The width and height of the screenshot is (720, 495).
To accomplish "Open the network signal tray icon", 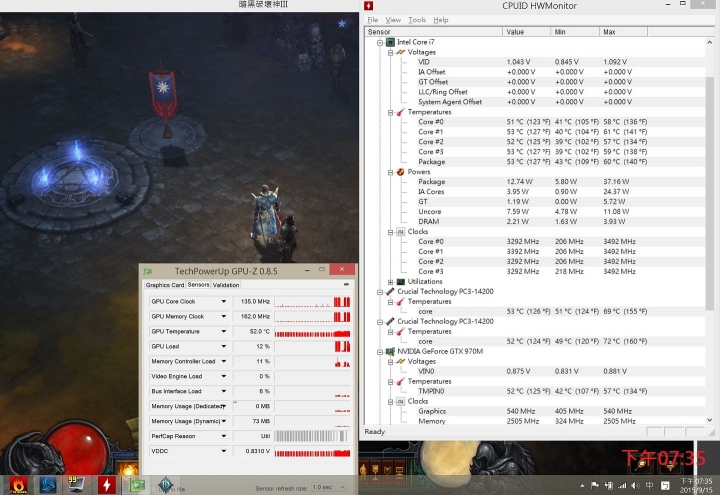I will pyautogui.click(x=622, y=485).
